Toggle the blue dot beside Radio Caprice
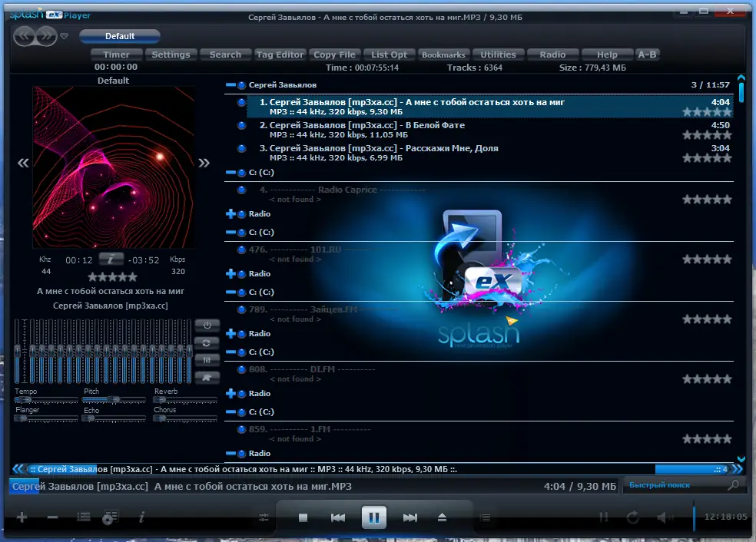The width and height of the screenshot is (756, 542). (241, 190)
